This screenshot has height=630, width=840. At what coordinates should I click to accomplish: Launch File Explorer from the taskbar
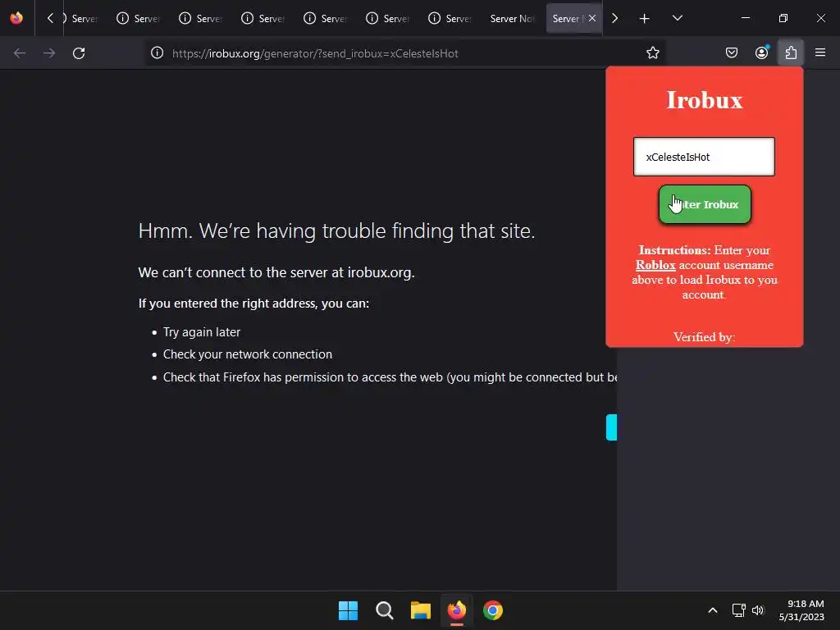coord(421,610)
